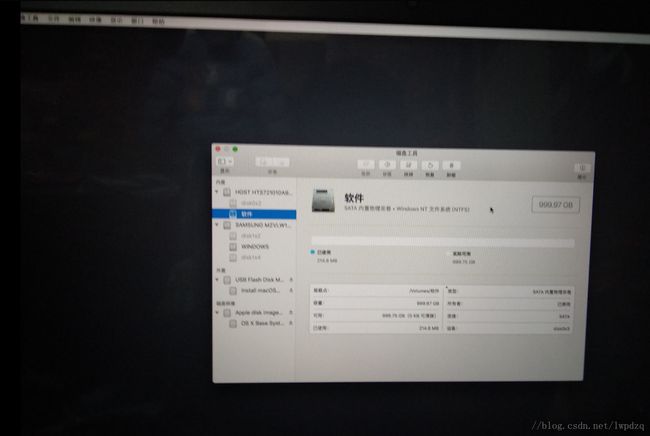Open the 磁盘工具 app menu
650x436 pixels.
[x=30, y=18]
